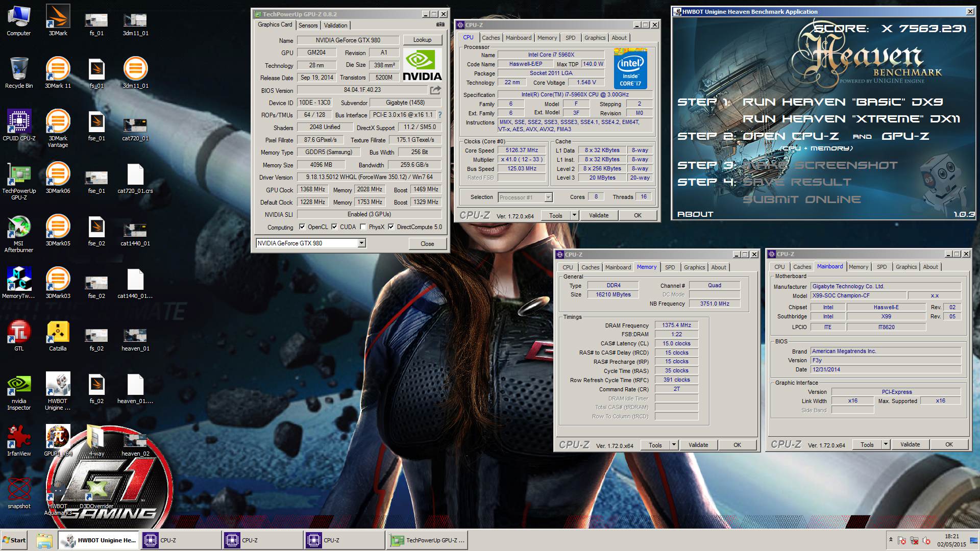This screenshot has width=980, height=551.
Task: Click GPU-Z screenshot camera icon
Action: point(440,24)
